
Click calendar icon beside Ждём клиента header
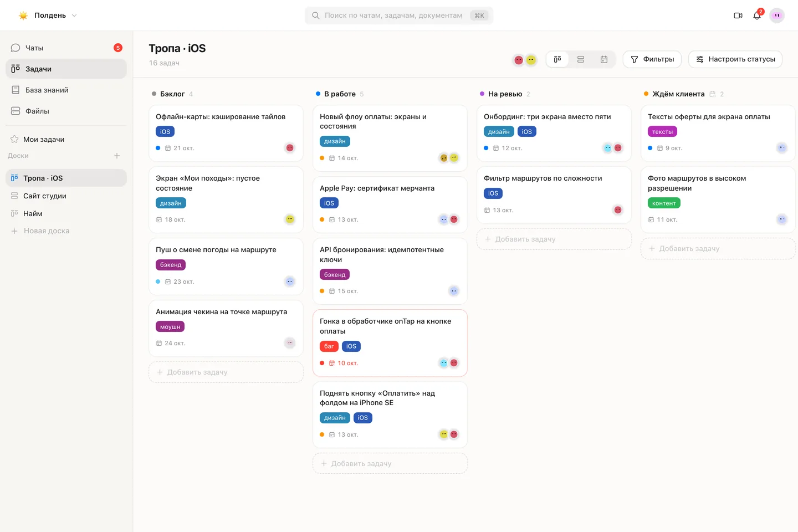click(713, 94)
